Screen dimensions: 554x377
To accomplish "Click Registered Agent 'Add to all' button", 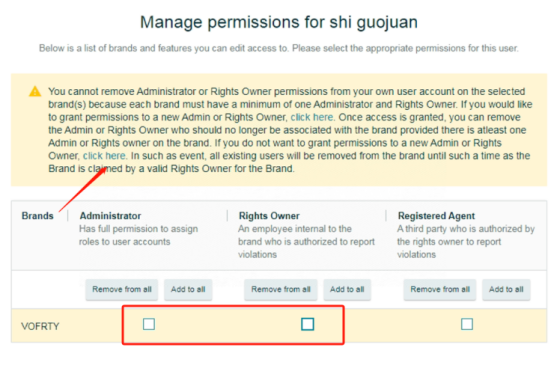I will point(506,289).
